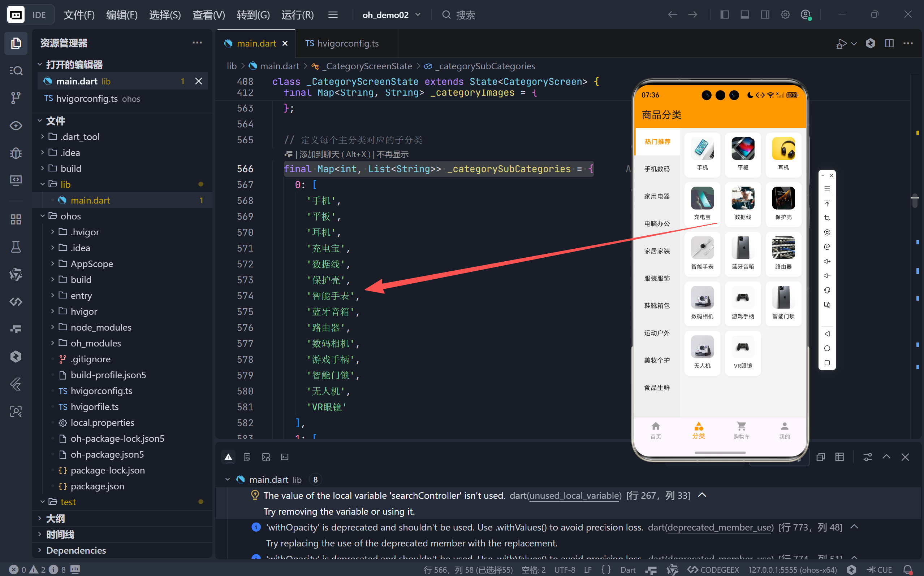Image resolution: width=924 pixels, height=576 pixels.
Task: Click the notifications bell in status bar
Action: tap(908, 569)
